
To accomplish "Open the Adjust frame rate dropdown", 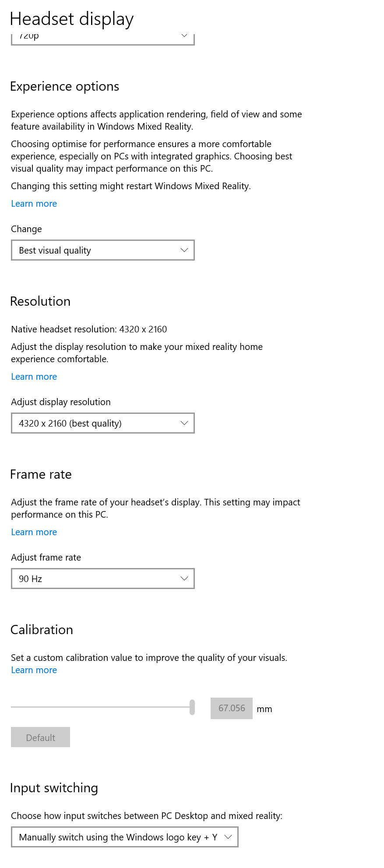I will point(102,579).
